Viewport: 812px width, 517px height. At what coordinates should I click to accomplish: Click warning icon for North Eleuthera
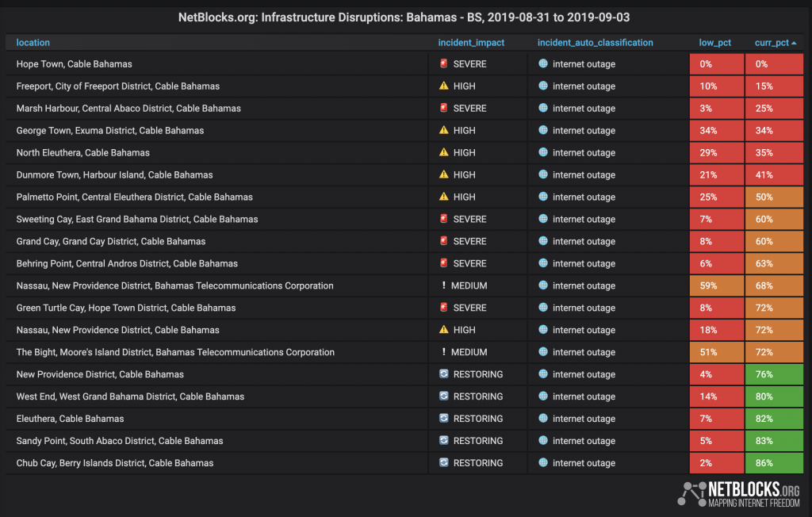(x=444, y=152)
